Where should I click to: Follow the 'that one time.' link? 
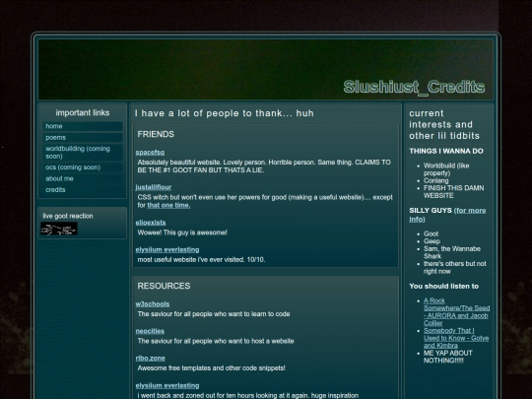point(168,205)
